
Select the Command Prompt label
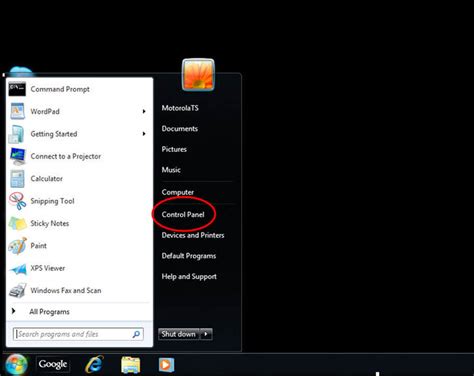[x=60, y=89]
